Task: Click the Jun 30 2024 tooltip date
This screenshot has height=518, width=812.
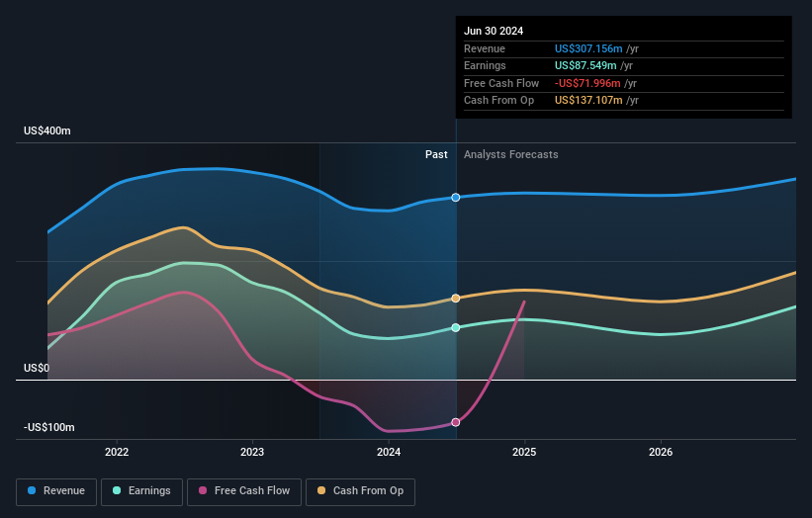Action: 494,31
